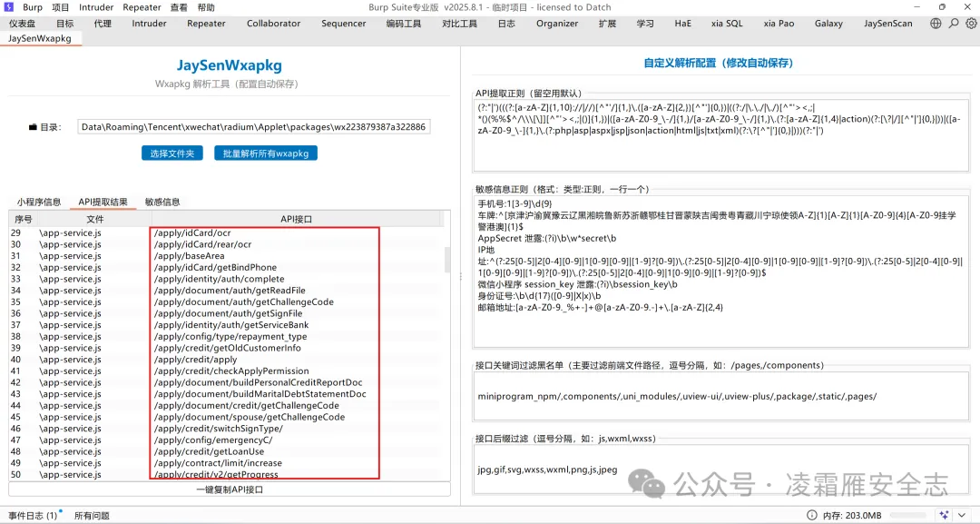The image size is (980, 524).
Task: Select row /apply/config/emergencyC/
Action: pyautogui.click(x=226, y=440)
